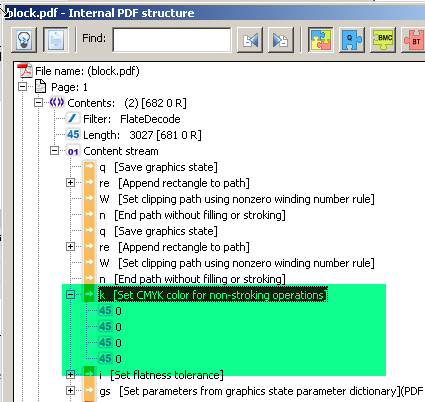
Task: Click the slash icon beside Filter
Action: pos(73,118)
